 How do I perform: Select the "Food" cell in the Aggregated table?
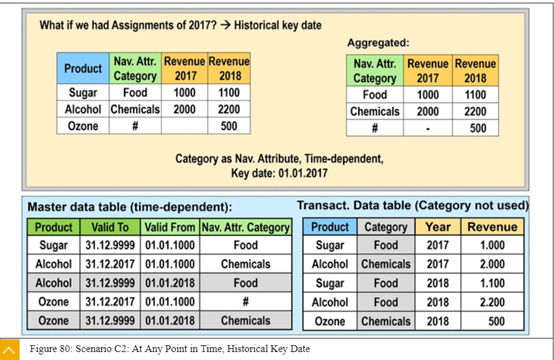(x=375, y=95)
